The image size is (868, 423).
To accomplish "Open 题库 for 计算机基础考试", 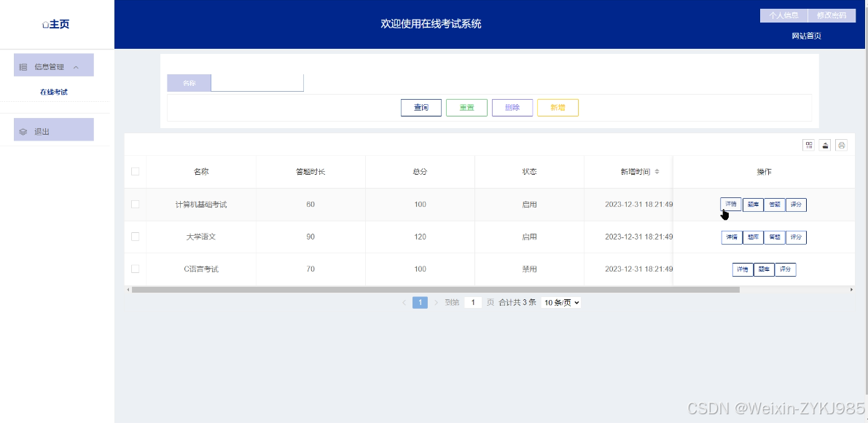I will pos(753,205).
